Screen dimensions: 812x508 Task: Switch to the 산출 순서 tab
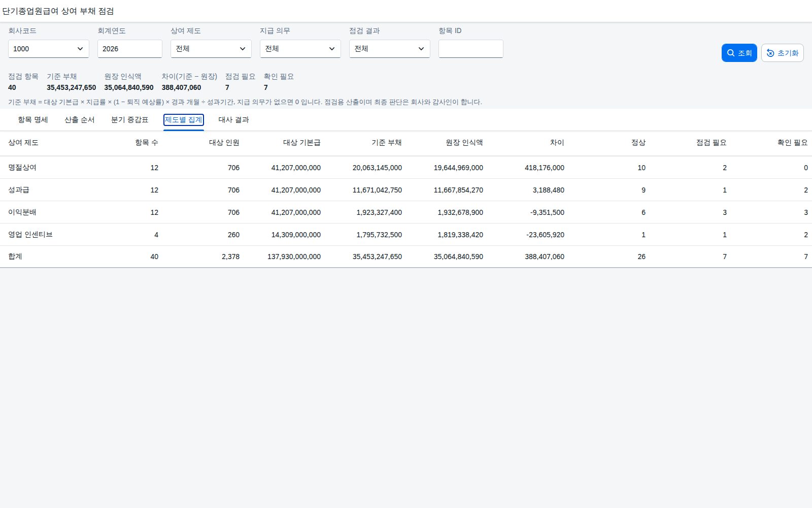coord(80,120)
